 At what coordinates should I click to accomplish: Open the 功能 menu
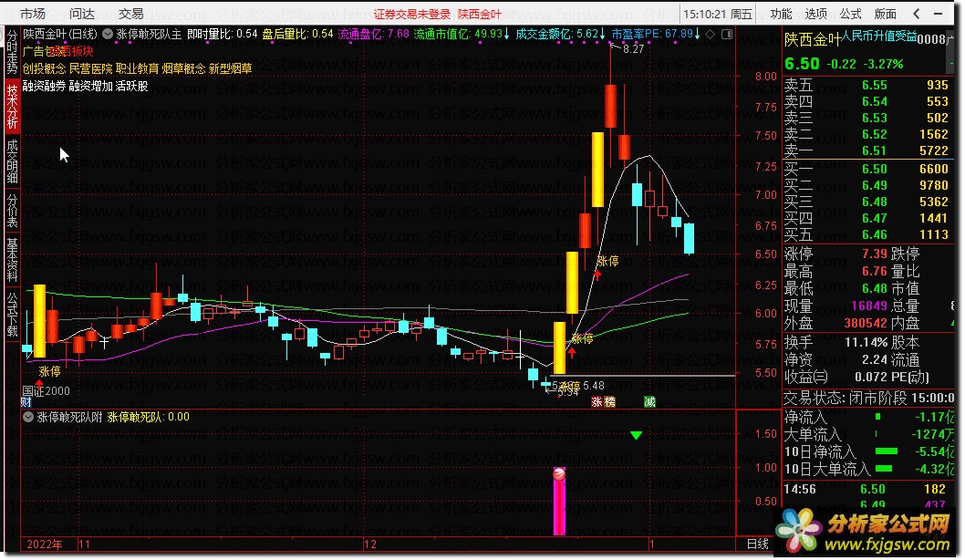pos(781,14)
